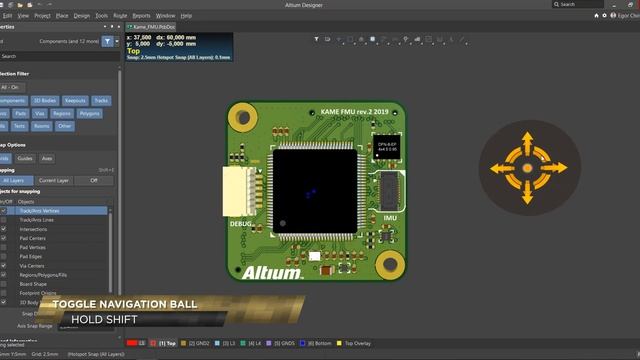This screenshot has width=640, height=360.
Task: Toggle the Pad Centers checkbox
Action: [3, 238]
